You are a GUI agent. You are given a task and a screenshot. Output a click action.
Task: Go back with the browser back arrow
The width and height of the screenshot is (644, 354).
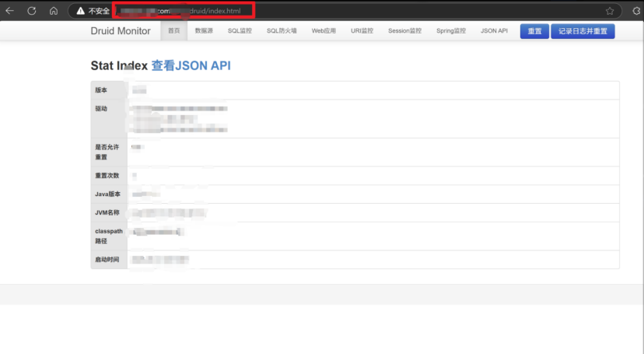(10, 11)
